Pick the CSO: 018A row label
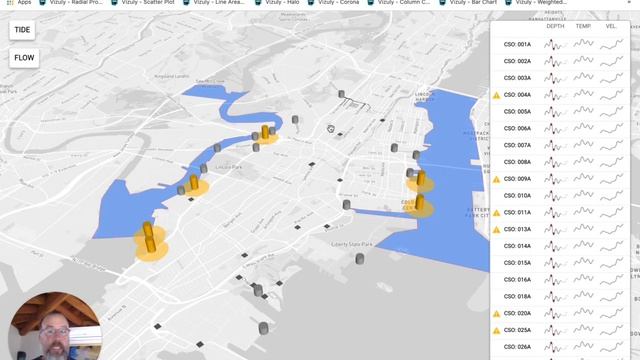Viewport: 640px width, 360px height. [x=517, y=297]
